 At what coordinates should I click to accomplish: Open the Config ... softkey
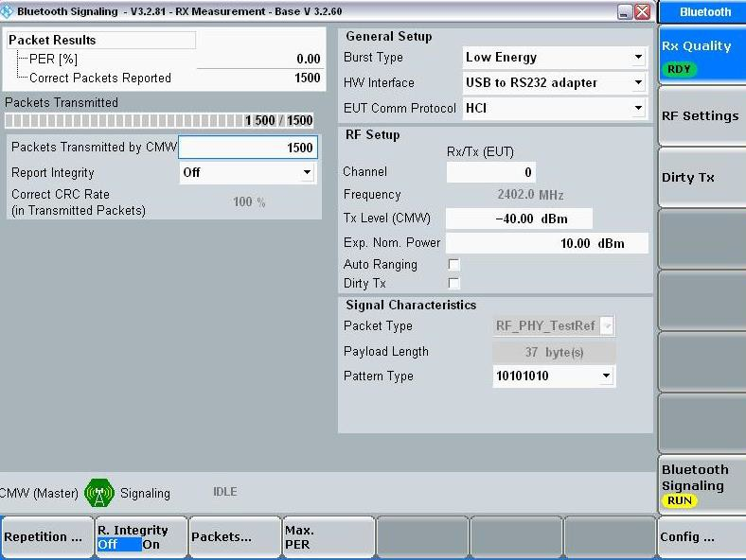(x=702, y=537)
